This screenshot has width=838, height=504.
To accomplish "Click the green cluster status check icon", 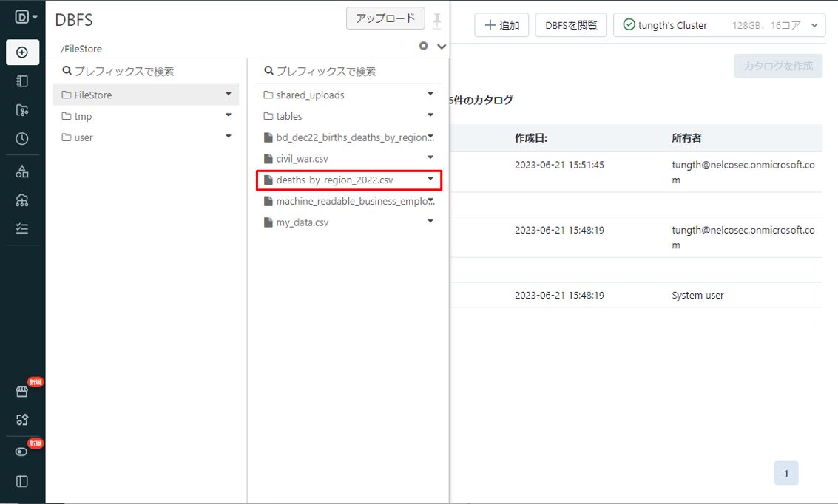I will coord(629,24).
